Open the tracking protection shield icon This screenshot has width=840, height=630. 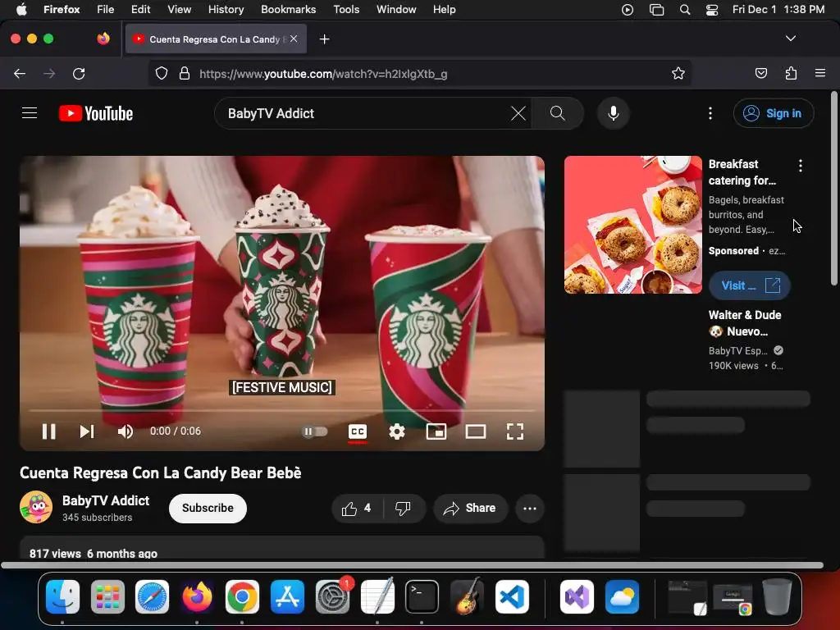162,73
